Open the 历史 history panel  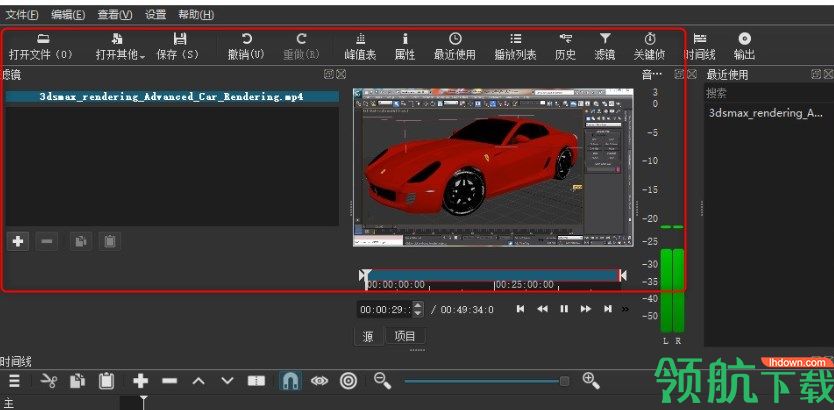tap(565, 47)
